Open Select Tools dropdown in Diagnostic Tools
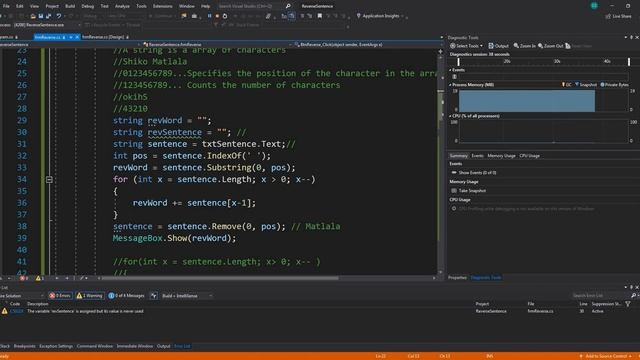Viewport: 640px width, 360px height. click(x=466, y=46)
